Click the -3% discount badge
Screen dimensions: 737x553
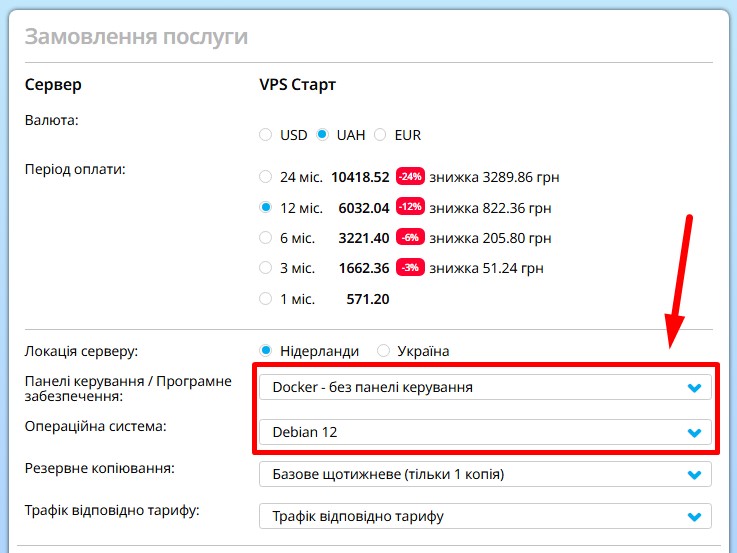410,267
